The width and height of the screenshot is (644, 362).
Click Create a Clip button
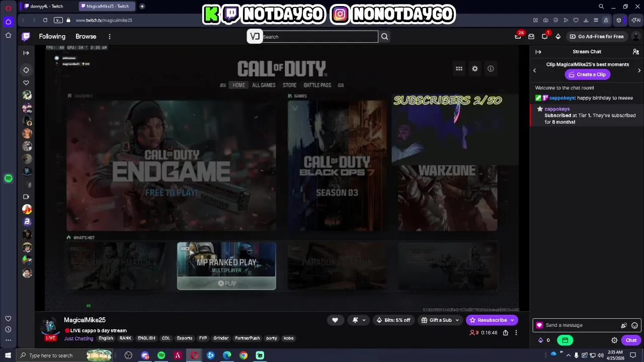tap(587, 74)
